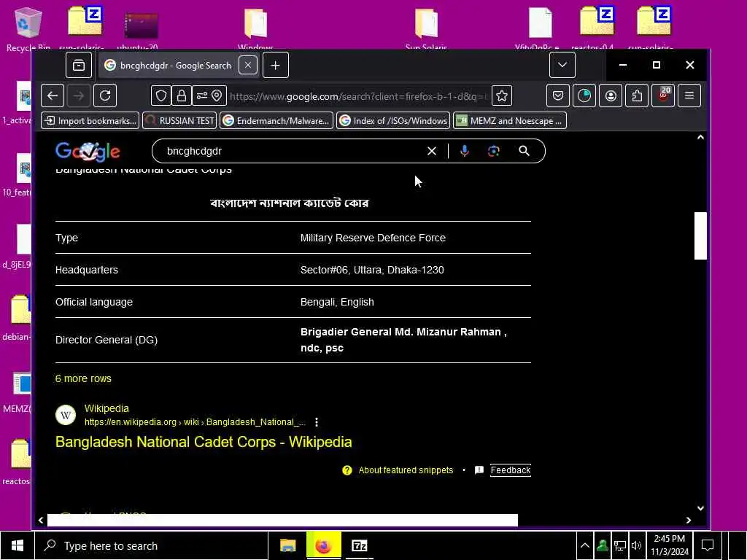Select Bengali, English value
This screenshot has width=747, height=560.
337,303
